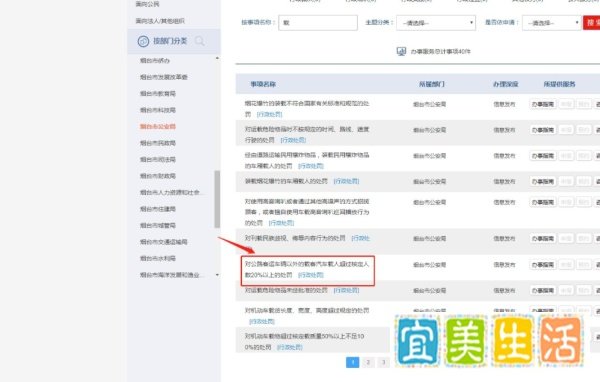600x382 pixels.
Task: Open item 装载烟花爆竹的车厢载人的处罚
Action: coord(286,181)
